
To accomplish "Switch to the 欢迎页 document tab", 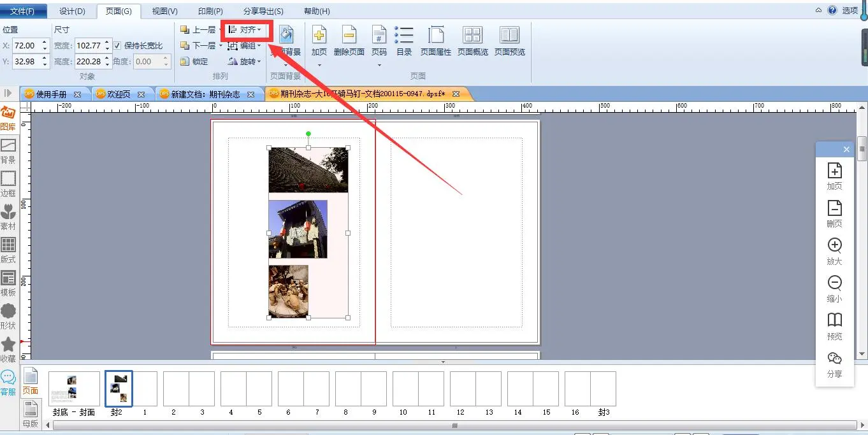I will coord(119,94).
